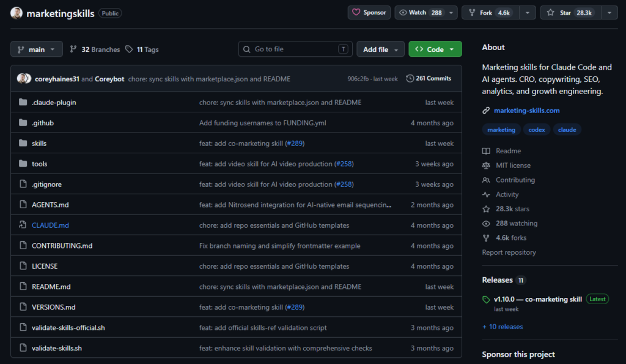626x364 pixels.
Task: Open the 32 Branches page
Action: (95, 49)
